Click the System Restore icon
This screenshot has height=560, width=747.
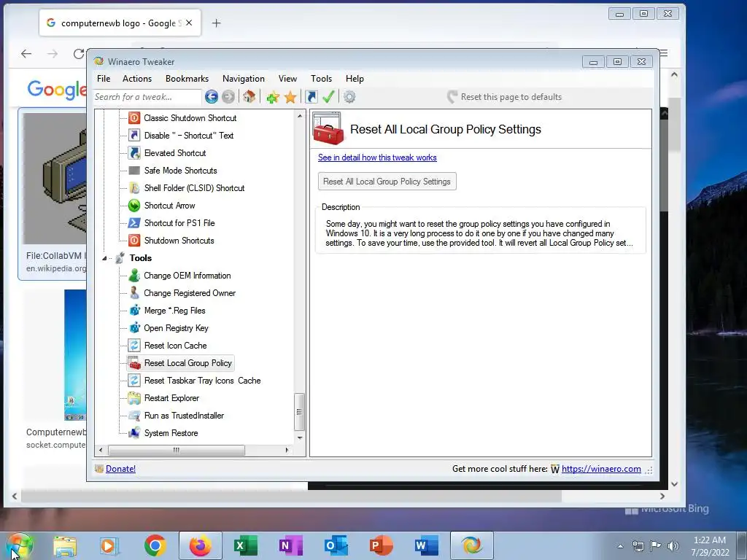coord(134,433)
